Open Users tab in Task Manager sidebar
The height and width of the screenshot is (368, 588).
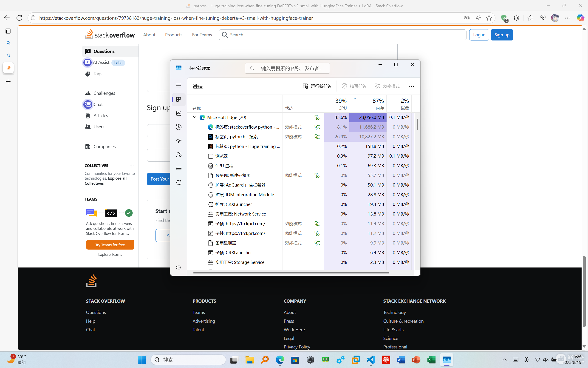pyautogui.click(x=179, y=155)
